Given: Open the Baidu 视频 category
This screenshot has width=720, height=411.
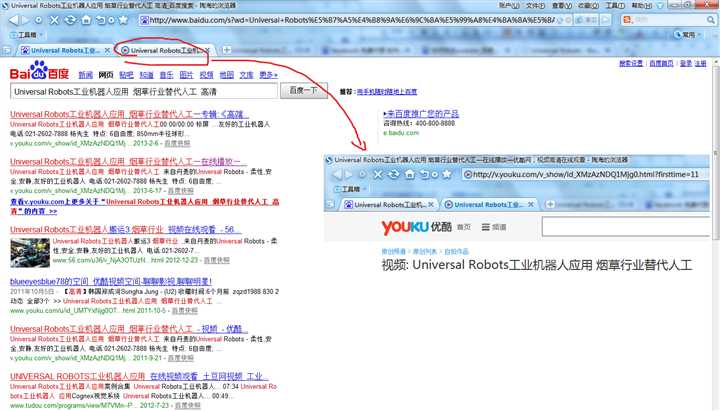Looking at the screenshot, I should 207,75.
